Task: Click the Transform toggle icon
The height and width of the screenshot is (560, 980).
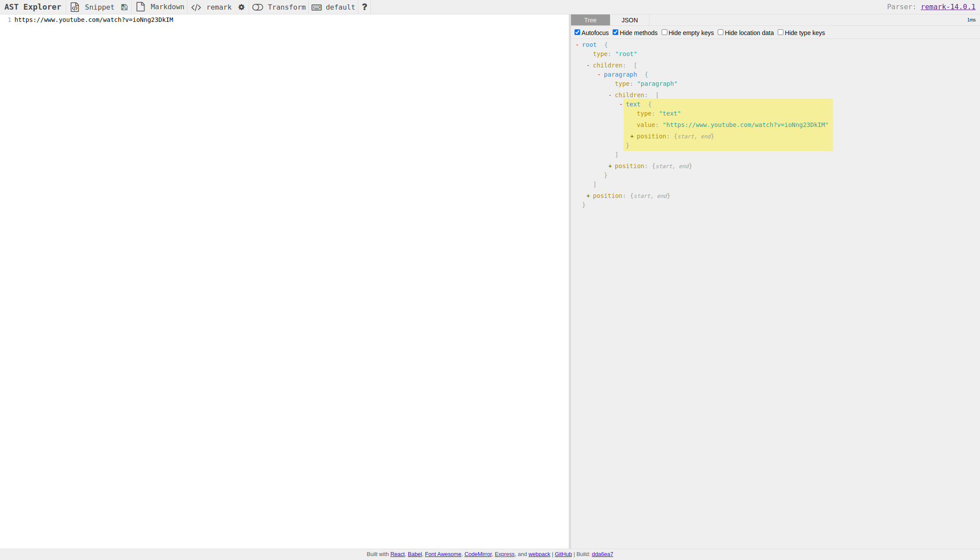Action: coord(257,7)
